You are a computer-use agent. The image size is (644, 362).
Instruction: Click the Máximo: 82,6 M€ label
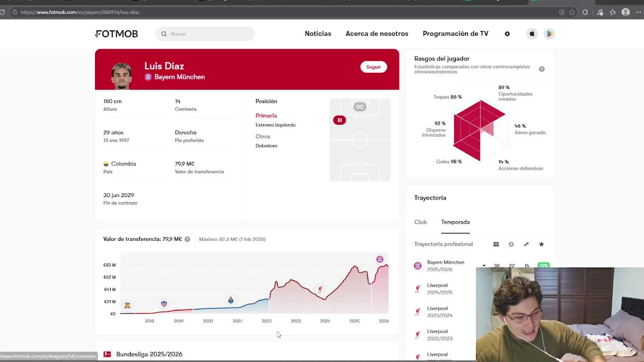[232, 239]
